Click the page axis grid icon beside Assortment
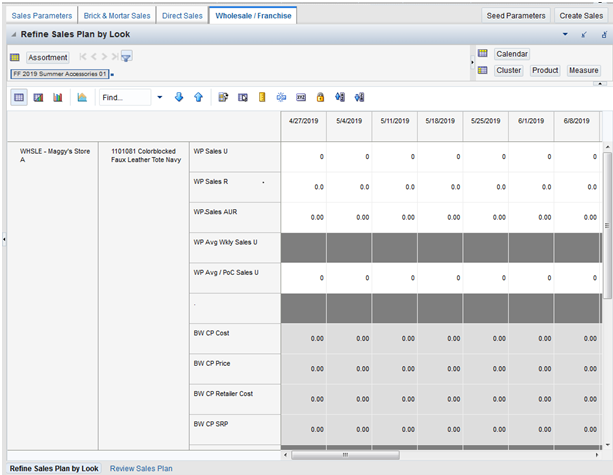613x475 pixels. click(x=15, y=57)
